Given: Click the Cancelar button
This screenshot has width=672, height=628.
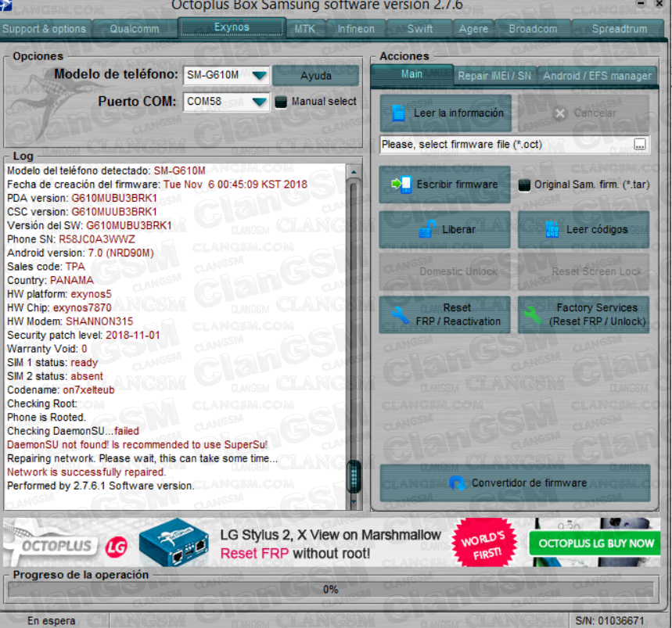Looking at the screenshot, I should tap(584, 113).
